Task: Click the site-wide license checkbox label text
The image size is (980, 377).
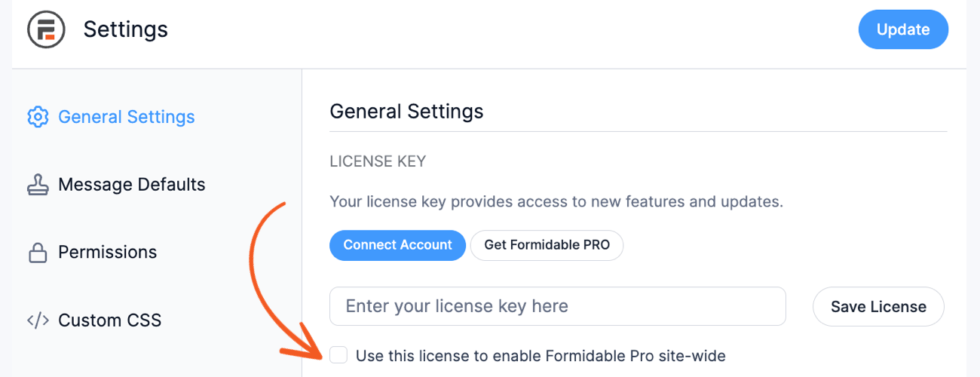Action: pos(541,355)
